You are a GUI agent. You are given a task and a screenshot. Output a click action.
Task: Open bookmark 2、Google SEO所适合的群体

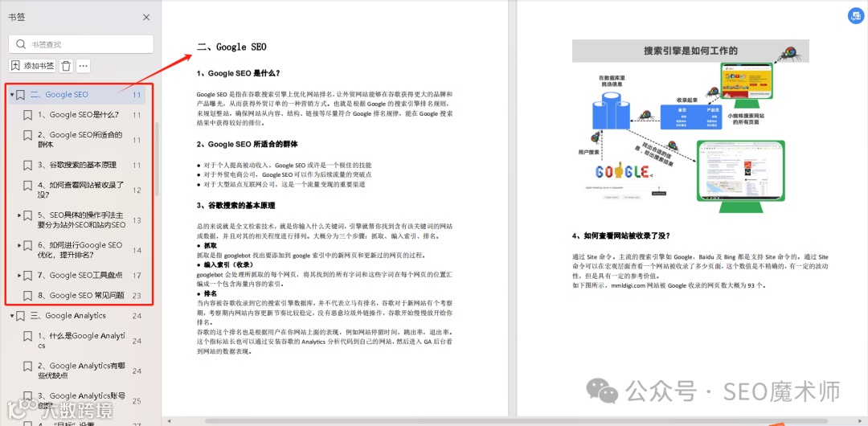pos(81,140)
